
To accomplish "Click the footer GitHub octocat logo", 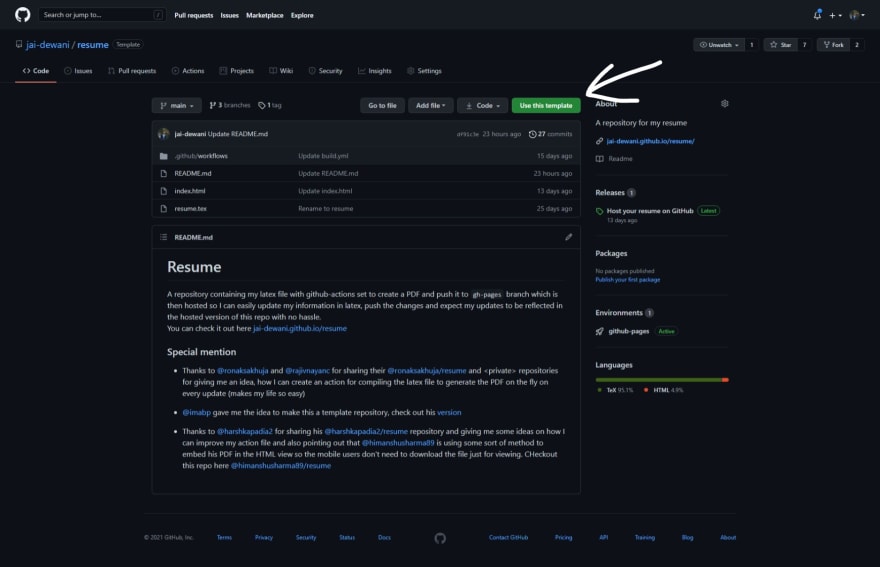I will [x=440, y=538].
